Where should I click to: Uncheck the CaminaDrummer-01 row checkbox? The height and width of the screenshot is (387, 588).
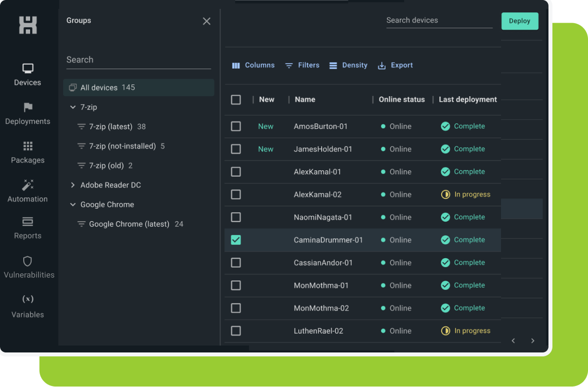[x=236, y=240]
